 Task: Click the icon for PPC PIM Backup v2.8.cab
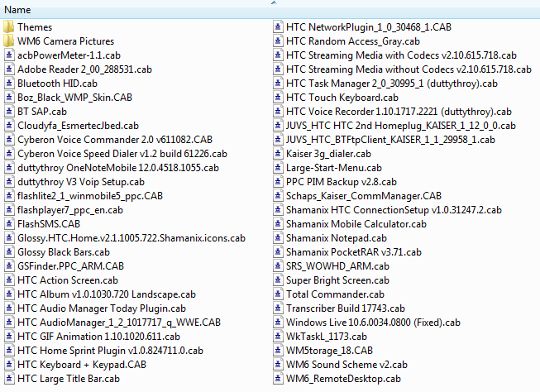tap(278, 182)
